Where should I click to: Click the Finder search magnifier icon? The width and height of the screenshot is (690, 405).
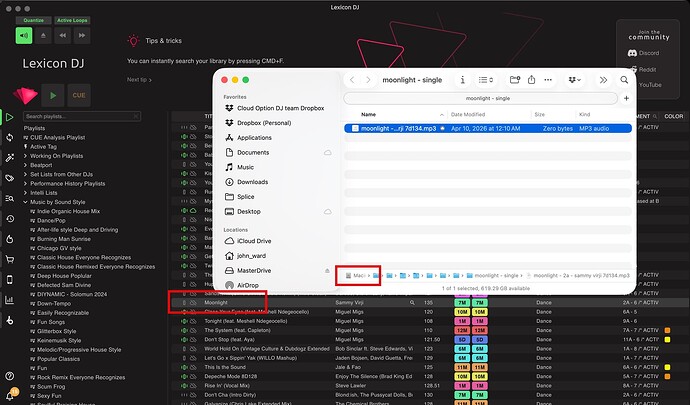pos(624,80)
